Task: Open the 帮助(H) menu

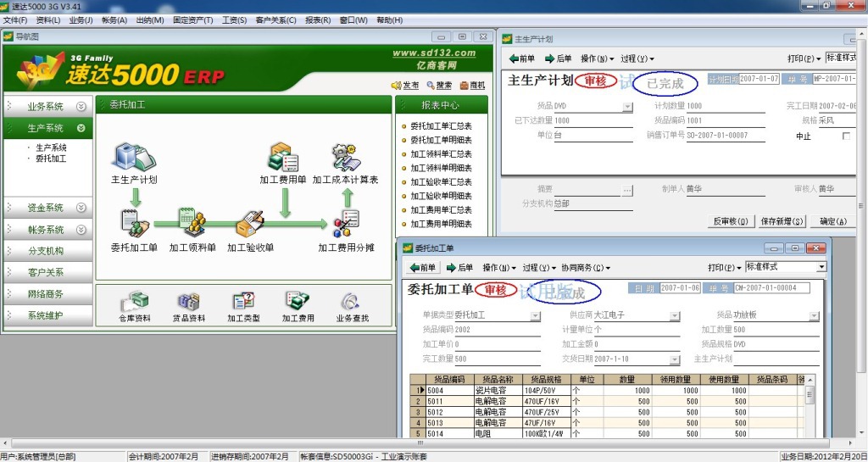Action: [389, 19]
